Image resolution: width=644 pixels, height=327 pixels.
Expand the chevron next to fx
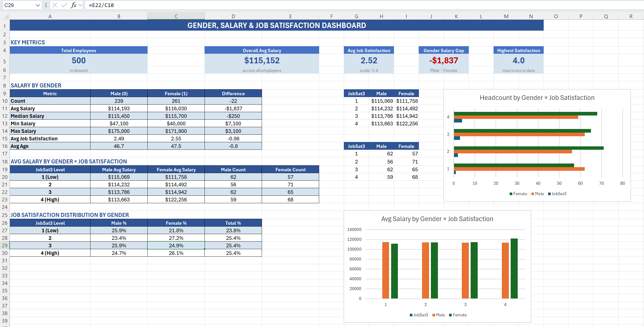(x=80, y=5)
